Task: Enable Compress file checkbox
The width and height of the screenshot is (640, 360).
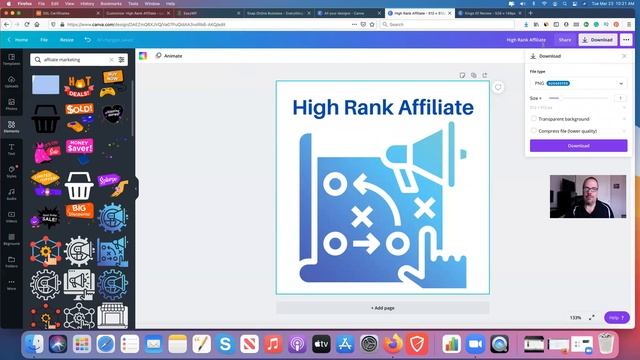Action: (533, 131)
